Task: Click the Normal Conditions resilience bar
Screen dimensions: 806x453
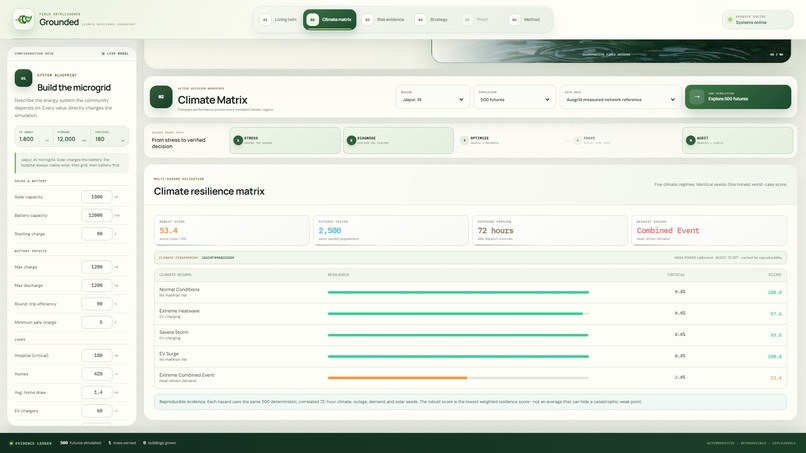Action: coord(458,292)
